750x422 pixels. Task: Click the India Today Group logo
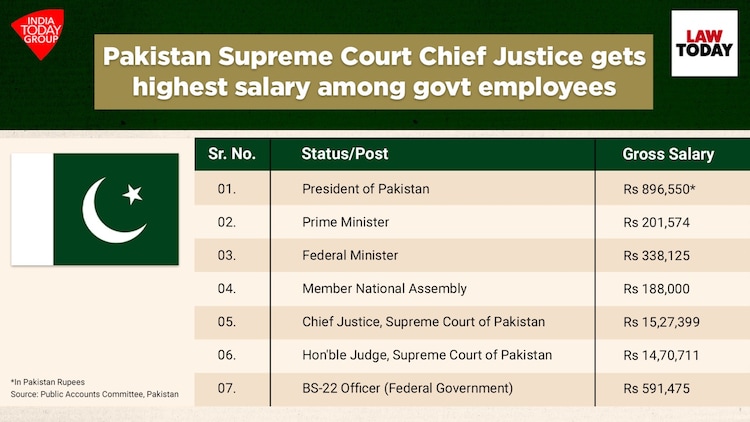(41, 33)
